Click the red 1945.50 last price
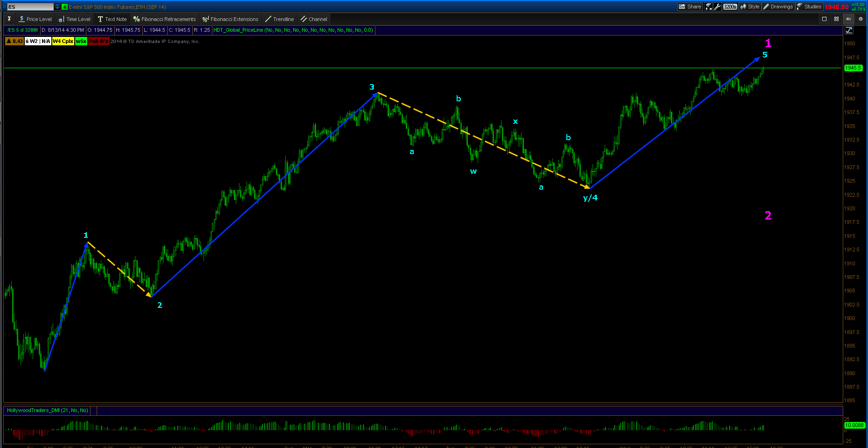The image size is (868, 448). [x=837, y=7]
